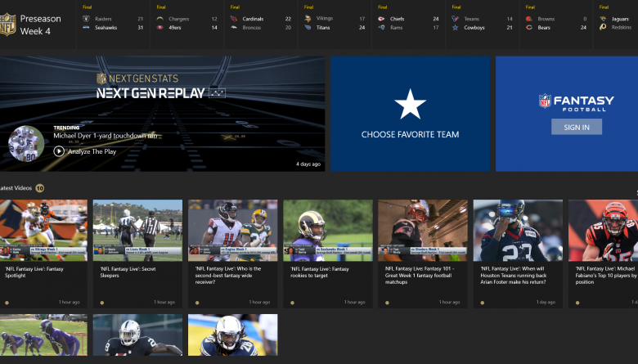Open the Chargers player second-row video thumbnail
The image size is (638, 364).
point(233,335)
